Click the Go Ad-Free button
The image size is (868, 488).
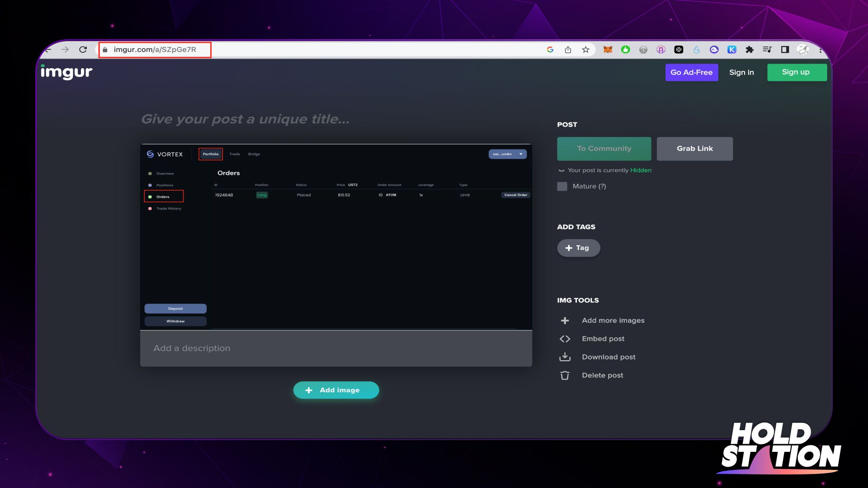coord(692,72)
